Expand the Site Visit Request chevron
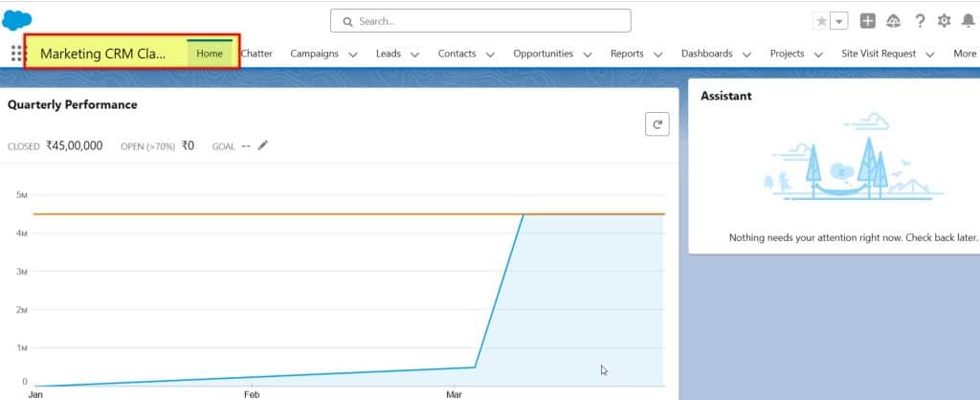 click(x=930, y=55)
